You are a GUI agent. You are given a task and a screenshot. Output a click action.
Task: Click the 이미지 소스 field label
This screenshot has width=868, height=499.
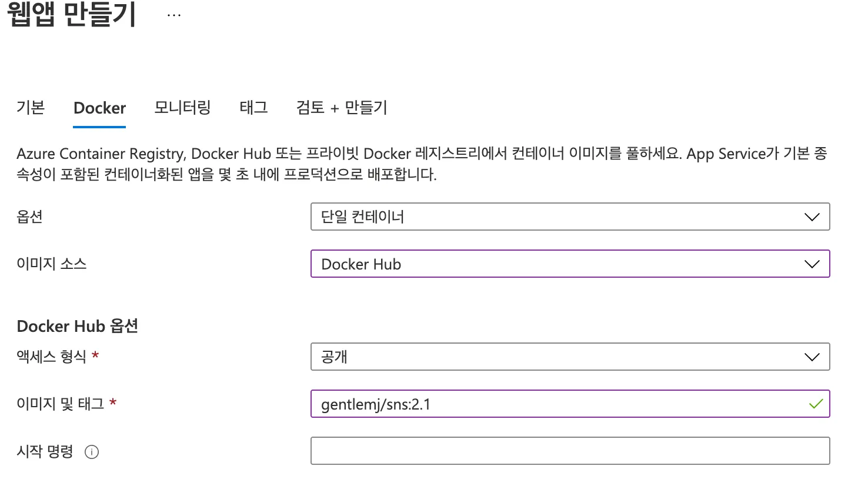51,264
